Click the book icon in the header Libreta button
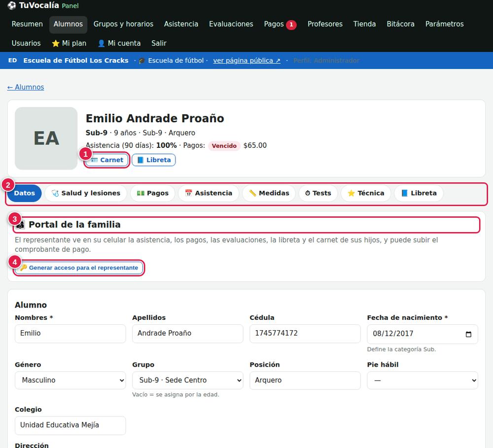Viewport: 493px width, 448px height. (x=141, y=160)
